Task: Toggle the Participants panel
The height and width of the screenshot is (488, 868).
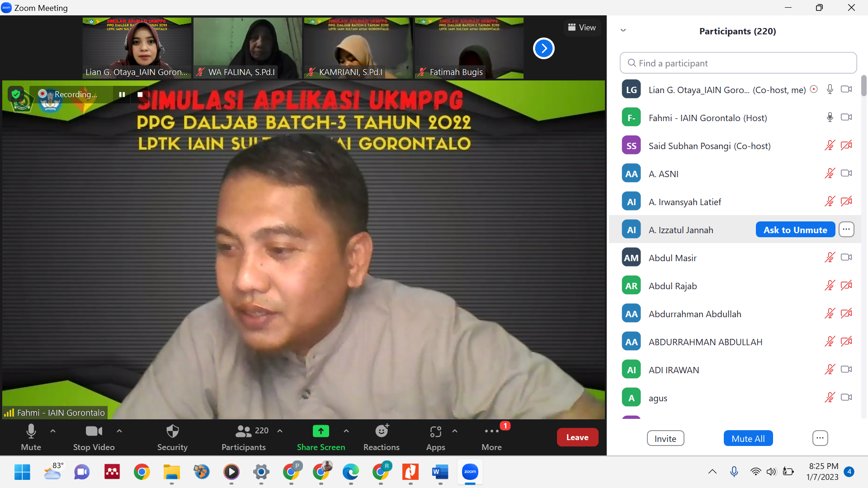Action: click(244, 437)
